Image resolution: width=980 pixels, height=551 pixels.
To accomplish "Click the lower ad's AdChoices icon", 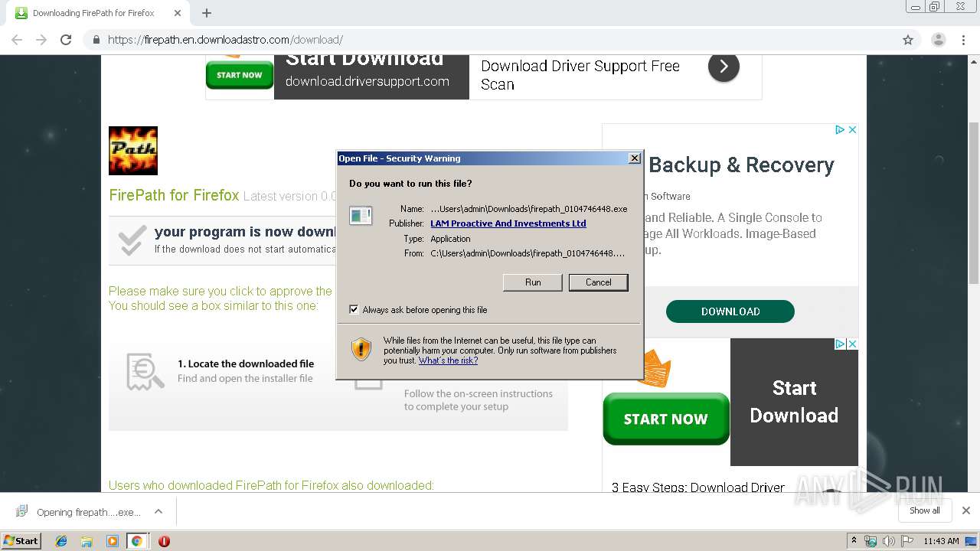I will (x=840, y=344).
